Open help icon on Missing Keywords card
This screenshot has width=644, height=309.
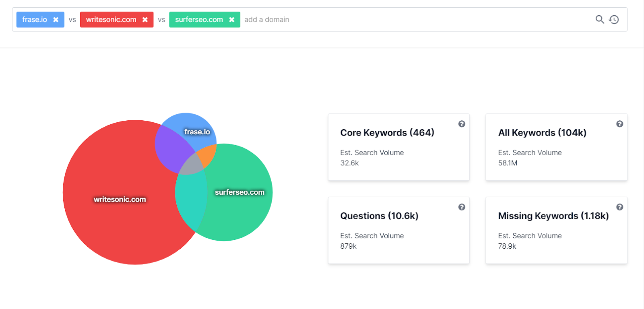click(620, 207)
